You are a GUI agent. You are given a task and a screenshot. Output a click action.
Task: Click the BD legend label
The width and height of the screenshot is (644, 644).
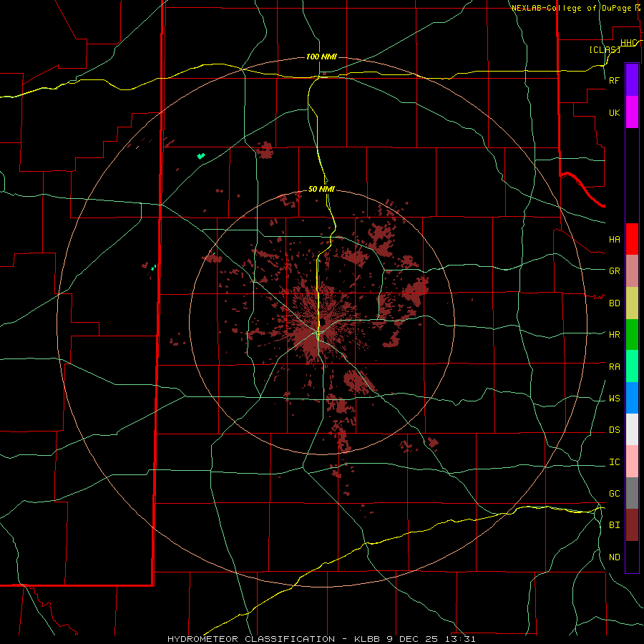tap(614, 303)
